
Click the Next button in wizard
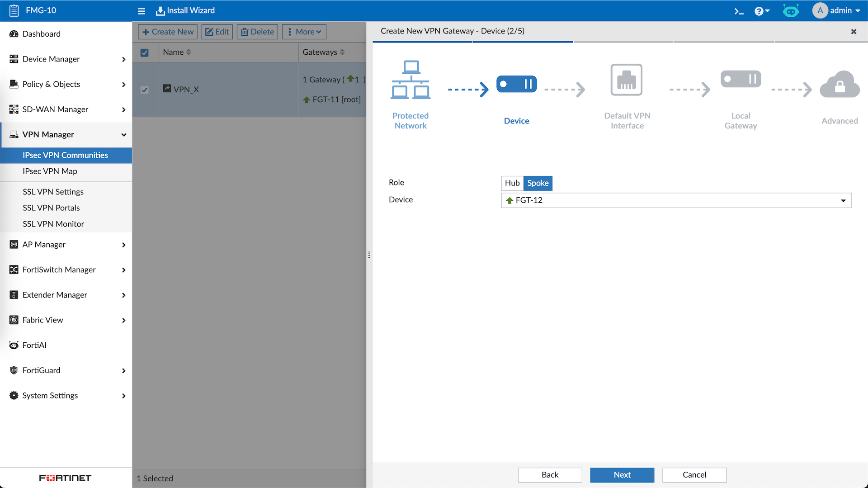(x=622, y=475)
